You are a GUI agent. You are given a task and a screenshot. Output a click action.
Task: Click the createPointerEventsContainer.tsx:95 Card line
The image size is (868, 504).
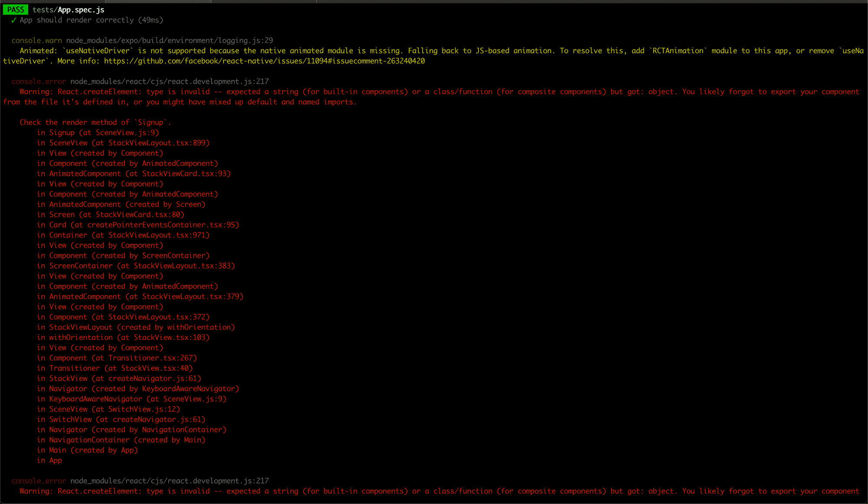point(138,225)
